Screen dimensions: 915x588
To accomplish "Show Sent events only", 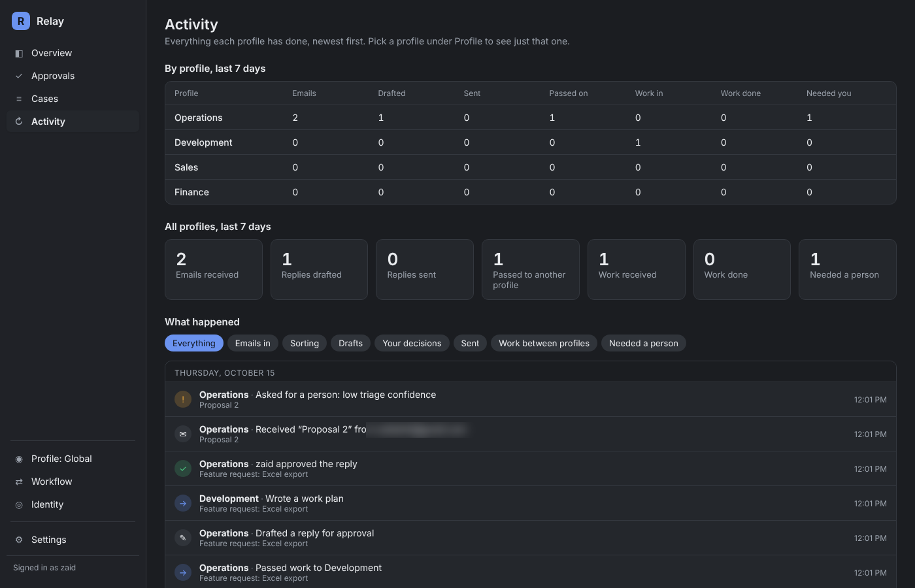I will pos(470,343).
